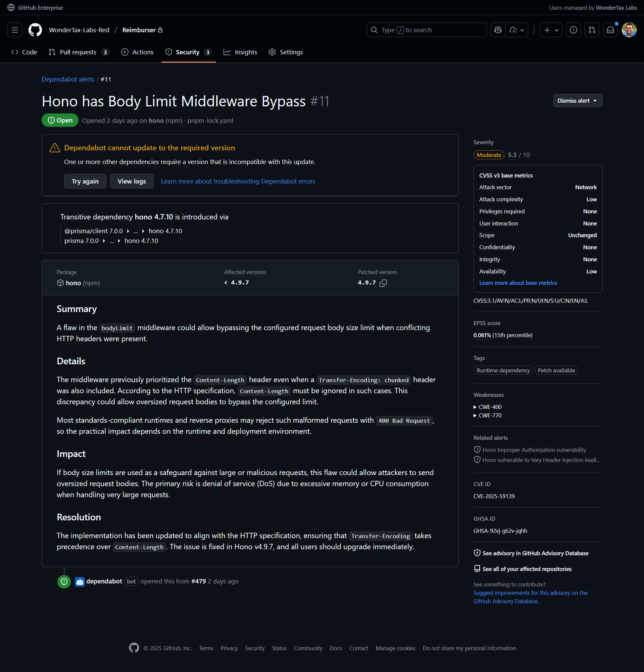Open the Copilot chat icon
644x672 pixels.
click(x=498, y=30)
